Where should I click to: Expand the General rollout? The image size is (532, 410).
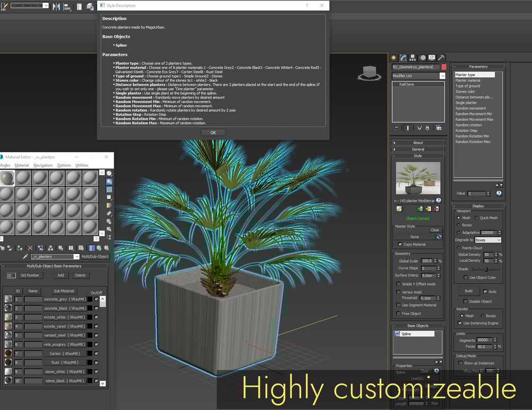point(418,149)
